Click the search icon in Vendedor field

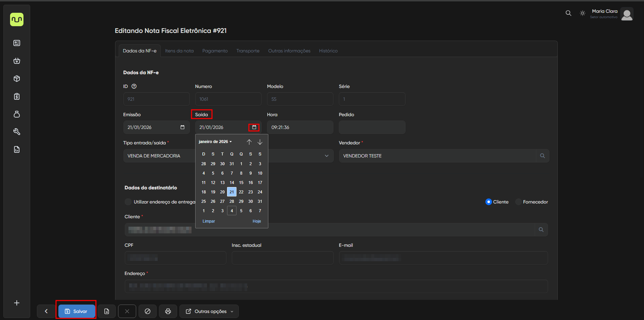pyautogui.click(x=542, y=156)
